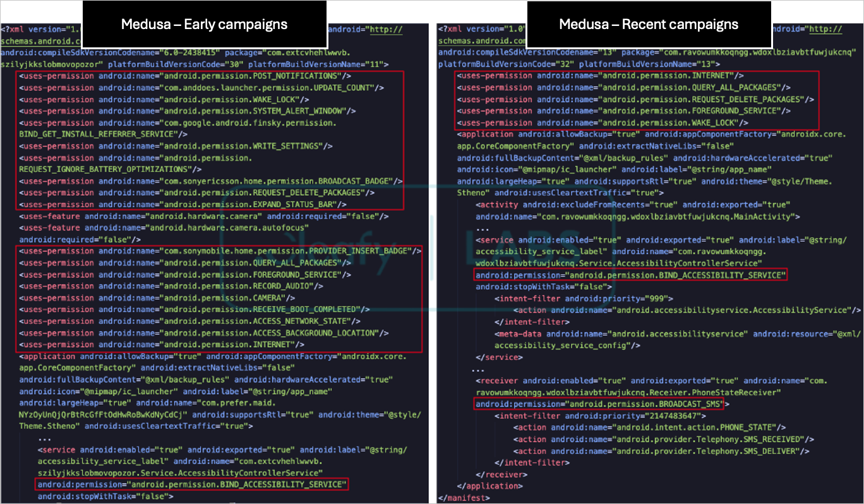Select INTERNET permission in the Early campaigns manifest
Image resolution: width=864 pixels, height=504 pixels.
pos(162,345)
